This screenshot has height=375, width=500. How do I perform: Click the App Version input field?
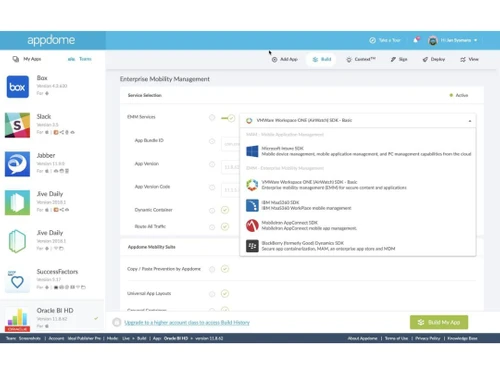click(230, 167)
